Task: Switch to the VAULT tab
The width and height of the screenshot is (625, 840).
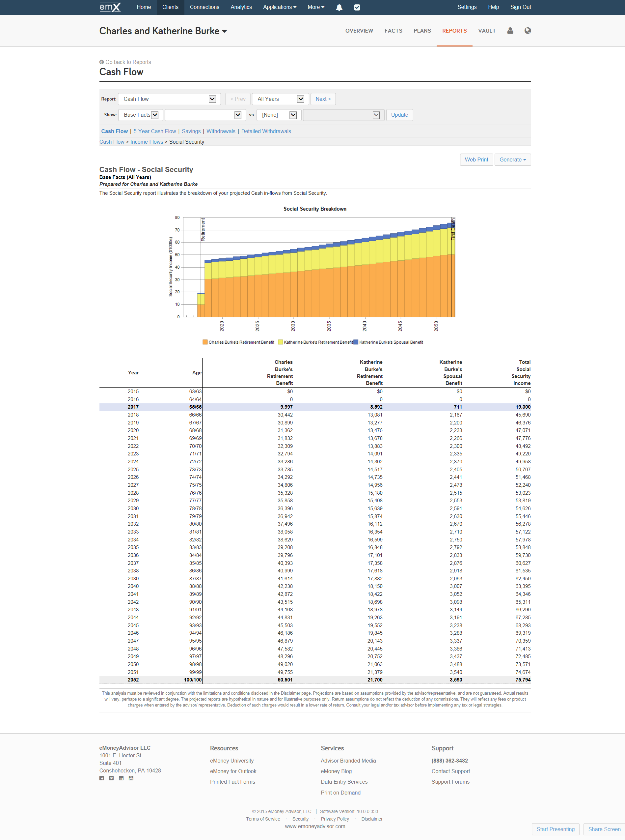Action: coord(486,31)
